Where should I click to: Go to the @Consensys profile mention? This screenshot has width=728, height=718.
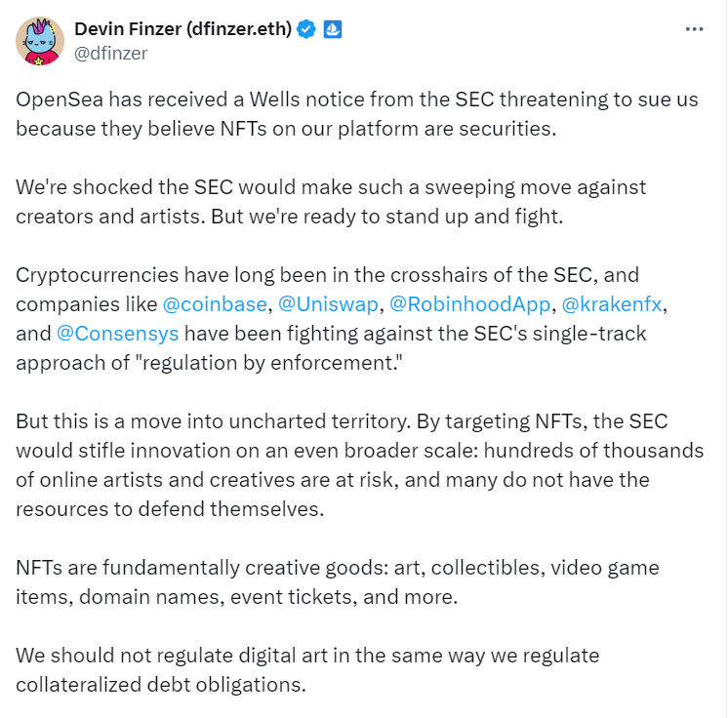click(x=118, y=334)
